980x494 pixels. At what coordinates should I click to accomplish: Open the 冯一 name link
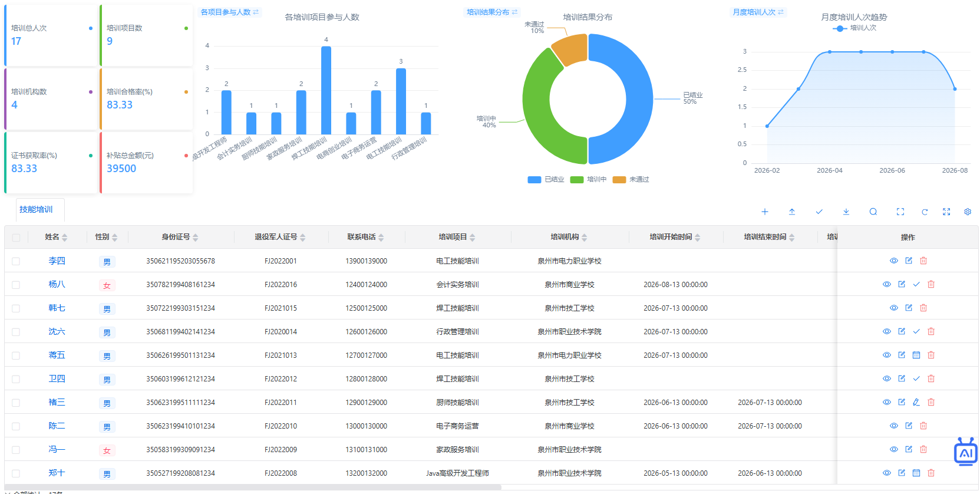57,449
